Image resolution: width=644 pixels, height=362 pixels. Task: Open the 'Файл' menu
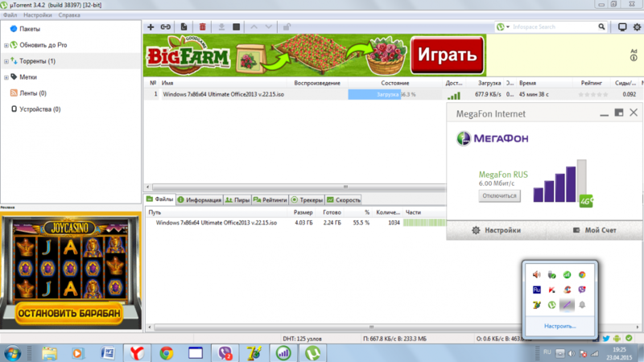coord(10,15)
